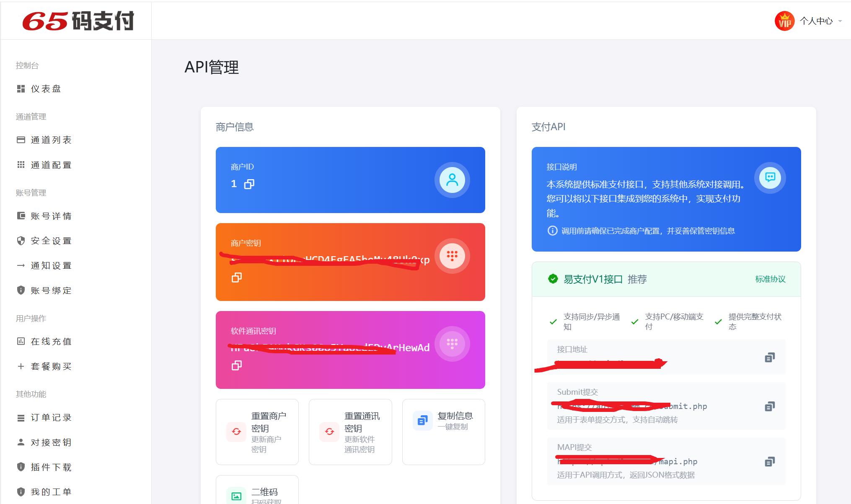Click the 标准协议 link
This screenshot has height=504, width=851.
[x=770, y=279]
